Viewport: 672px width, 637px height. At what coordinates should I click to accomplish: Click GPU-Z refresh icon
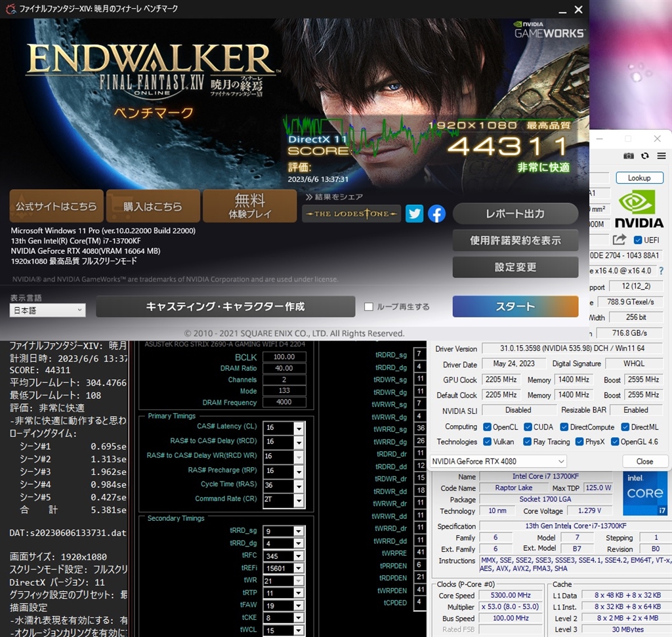point(645,156)
